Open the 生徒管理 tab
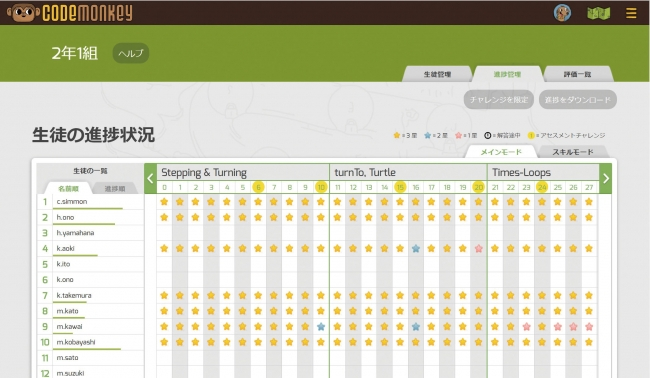Screen dimensions: 650x378 437,74
